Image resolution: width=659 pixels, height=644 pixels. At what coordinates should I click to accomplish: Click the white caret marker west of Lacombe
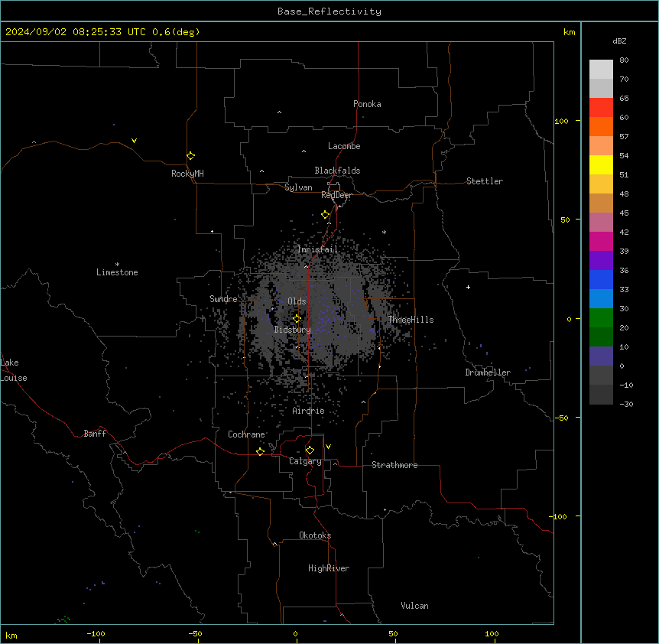click(304, 151)
